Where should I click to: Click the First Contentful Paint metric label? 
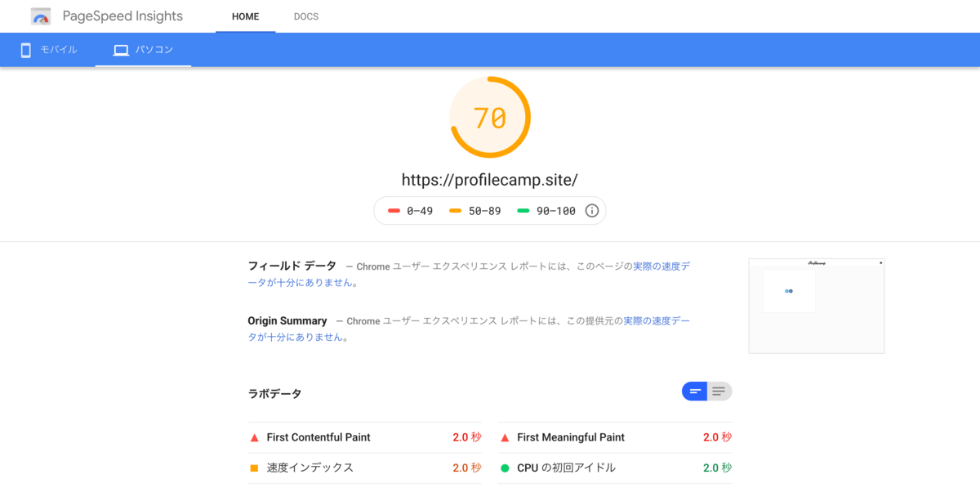pyautogui.click(x=318, y=437)
